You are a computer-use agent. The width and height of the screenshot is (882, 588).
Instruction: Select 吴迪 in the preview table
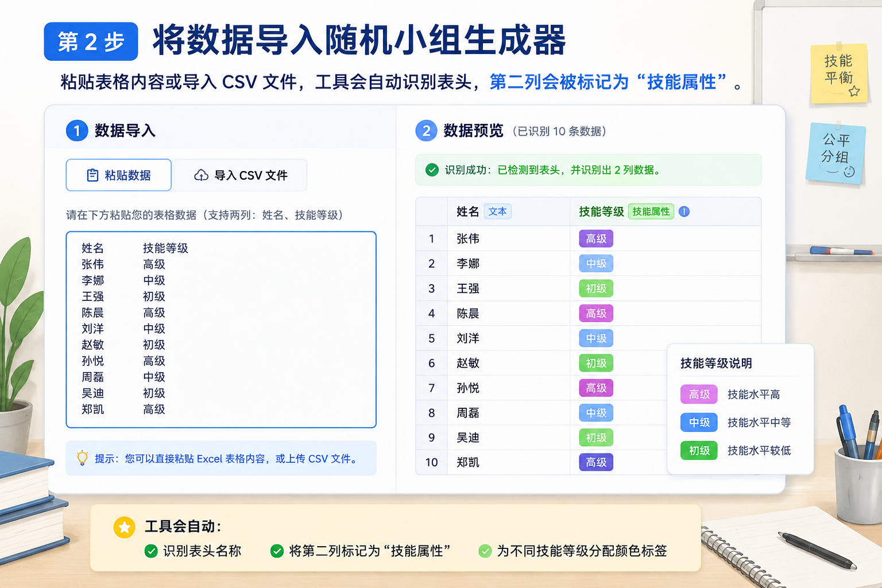(x=468, y=438)
